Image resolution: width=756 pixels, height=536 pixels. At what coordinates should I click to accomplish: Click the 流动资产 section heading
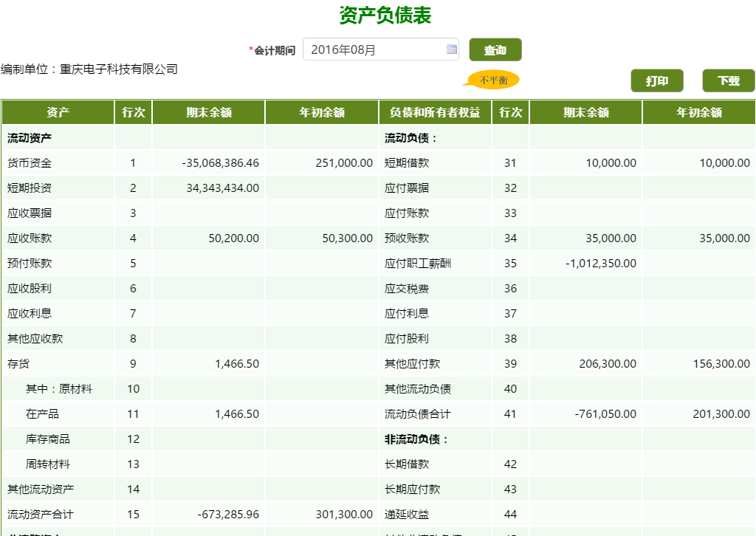pos(30,138)
